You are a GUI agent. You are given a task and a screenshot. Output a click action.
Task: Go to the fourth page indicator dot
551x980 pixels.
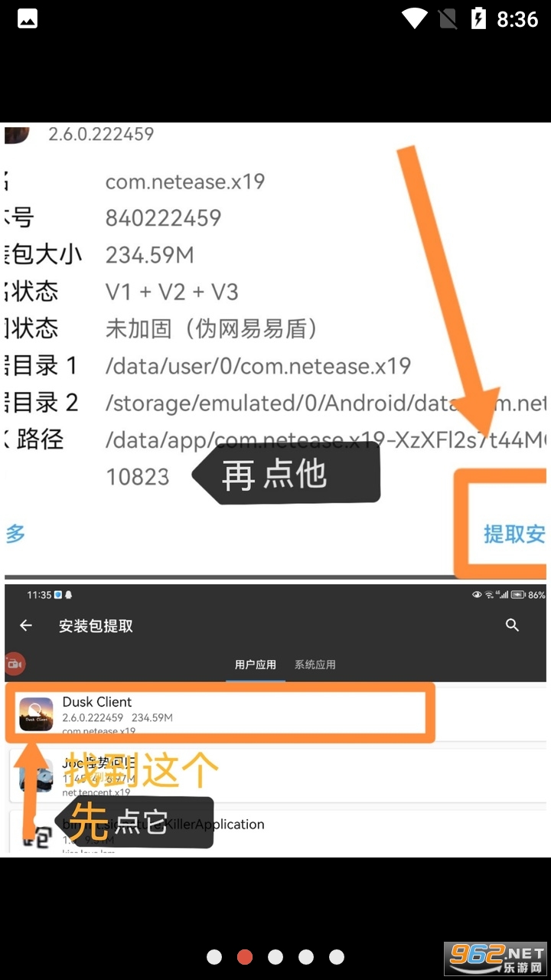click(306, 957)
